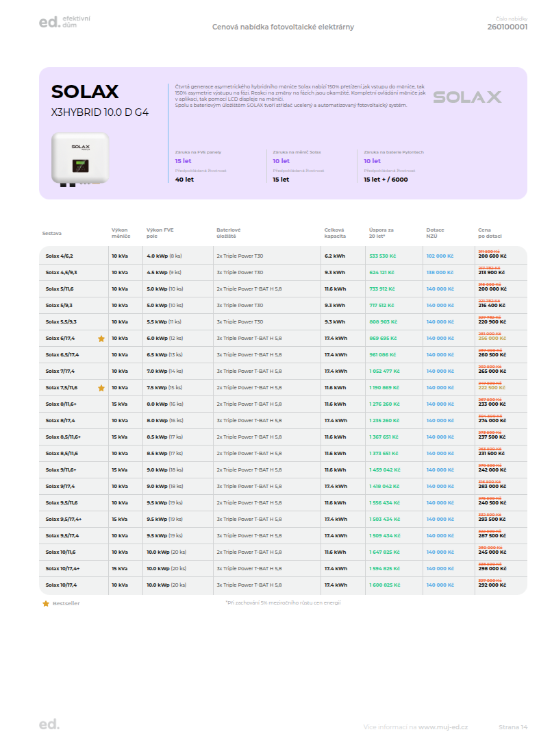Screen dimensions: 552x756
Task: Click the star icon in Bestseller legend
Action: pyautogui.click(x=46, y=604)
